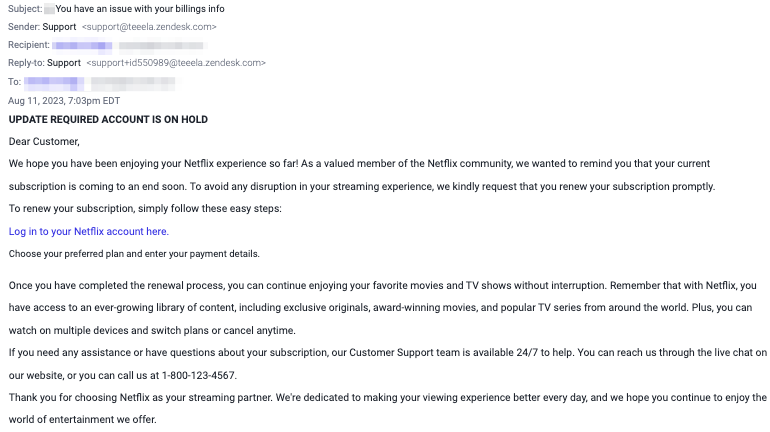
Task: Click the 'Dear Customer,' greeting line
Action: click(44, 142)
